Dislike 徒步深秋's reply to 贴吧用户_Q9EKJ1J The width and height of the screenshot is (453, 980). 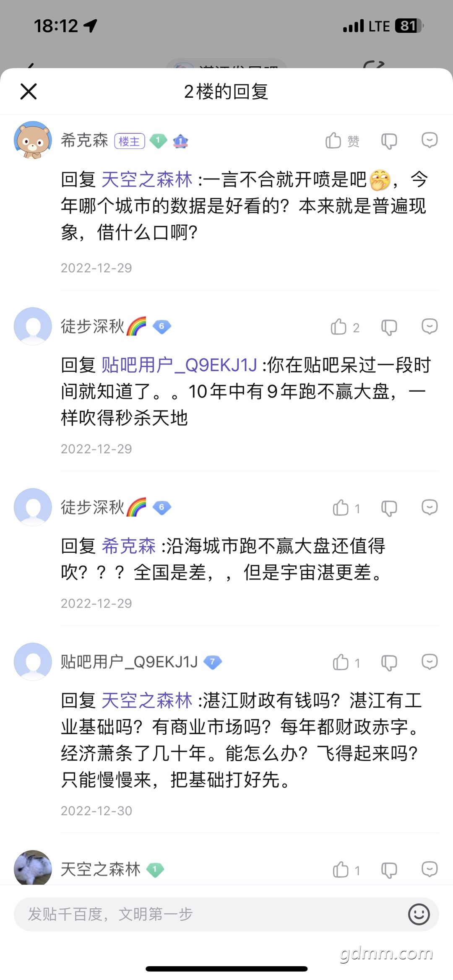pos(389,327)
